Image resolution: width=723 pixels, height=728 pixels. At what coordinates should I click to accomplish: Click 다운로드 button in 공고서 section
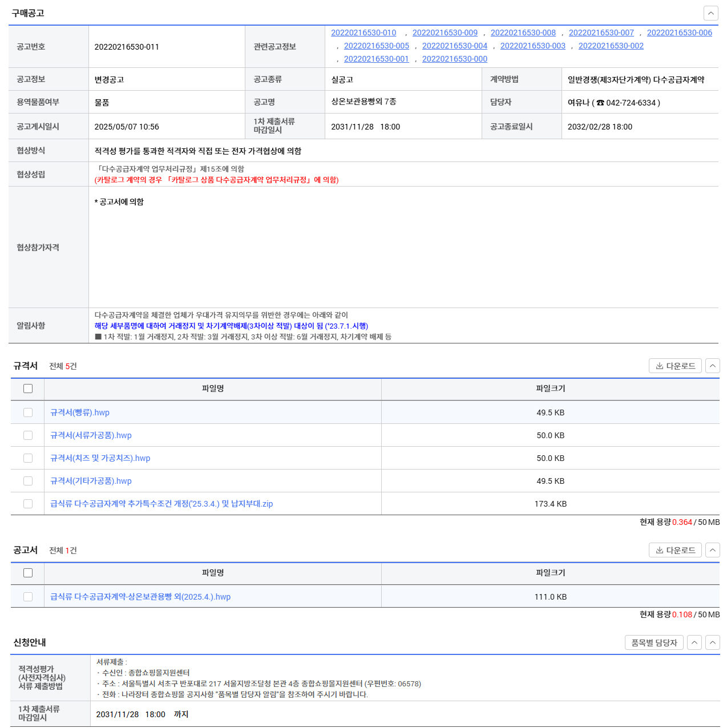pos(674,550)
